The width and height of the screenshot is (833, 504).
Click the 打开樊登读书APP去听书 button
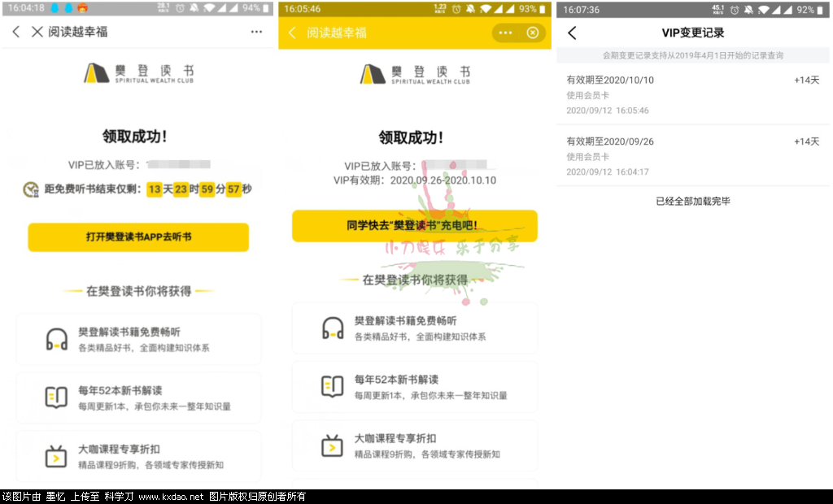click(138, 237)
